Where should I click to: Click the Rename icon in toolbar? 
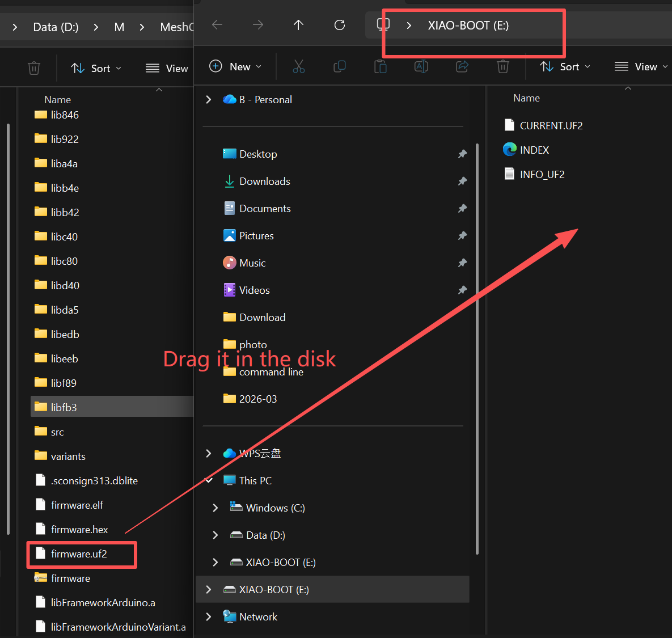click(421, 67)
